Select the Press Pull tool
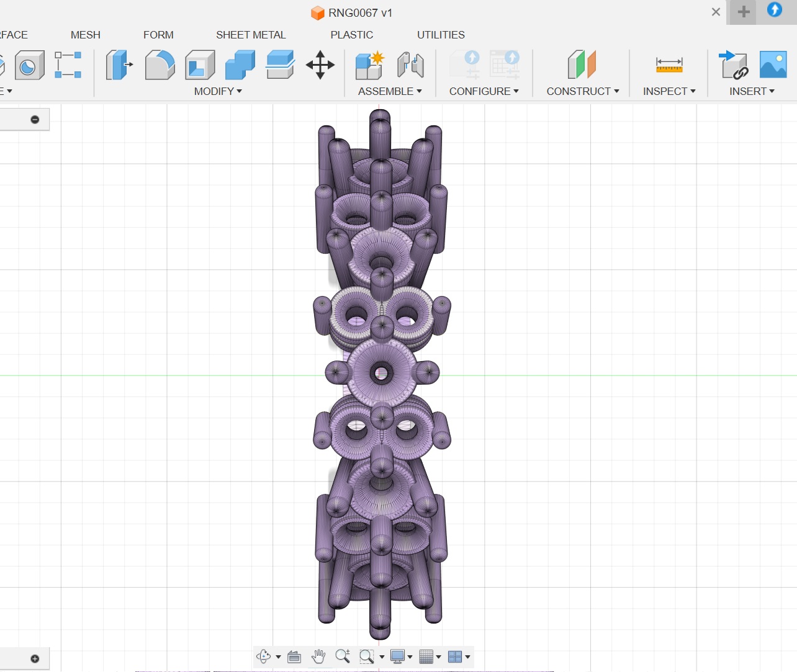This screenshot has width=797, height=672. click(119, 65)
